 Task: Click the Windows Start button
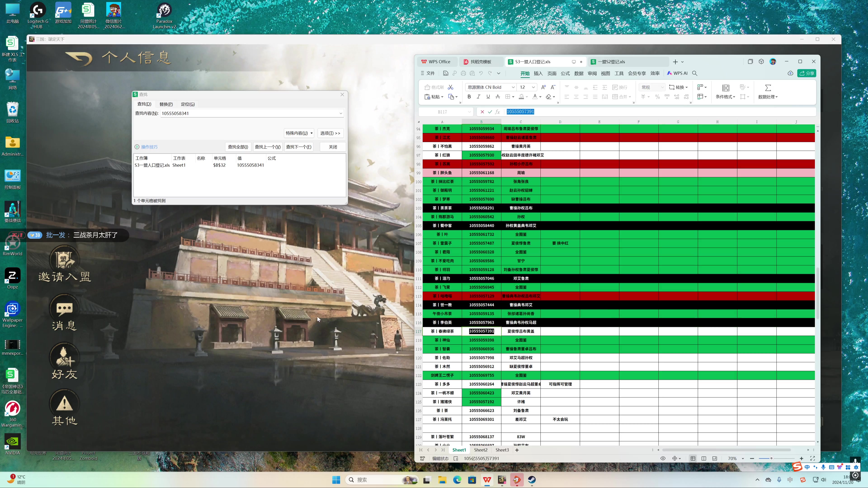[336, 480]
